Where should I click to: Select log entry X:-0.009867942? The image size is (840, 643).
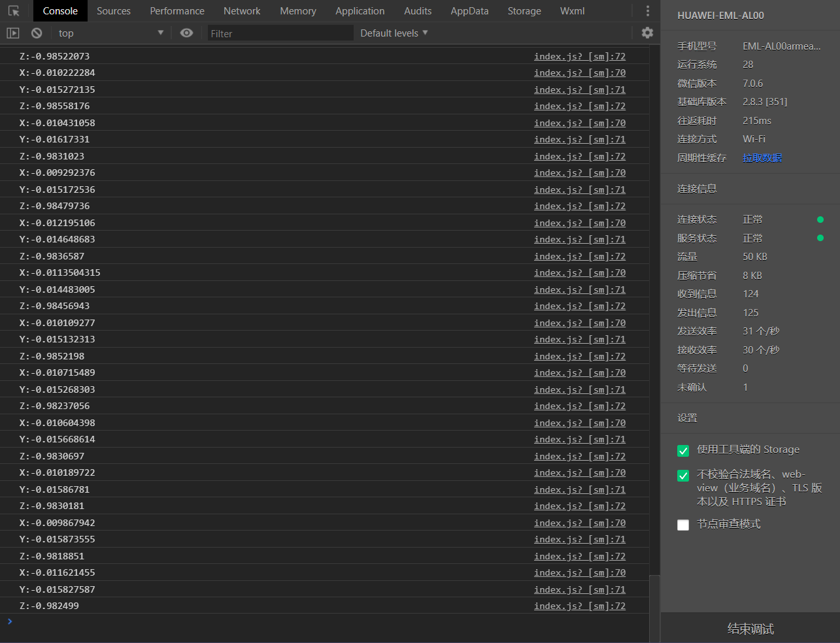58,523
